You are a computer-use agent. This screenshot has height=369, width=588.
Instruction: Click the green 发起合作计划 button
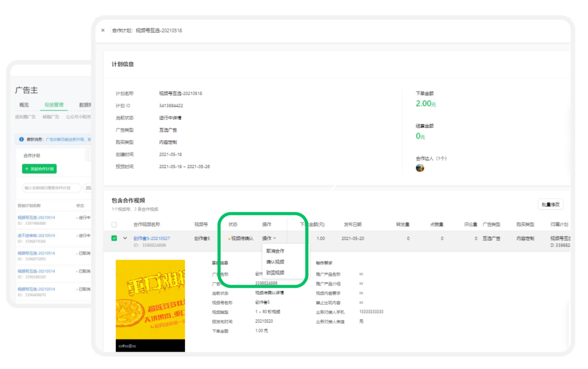(x=39, y=169)
